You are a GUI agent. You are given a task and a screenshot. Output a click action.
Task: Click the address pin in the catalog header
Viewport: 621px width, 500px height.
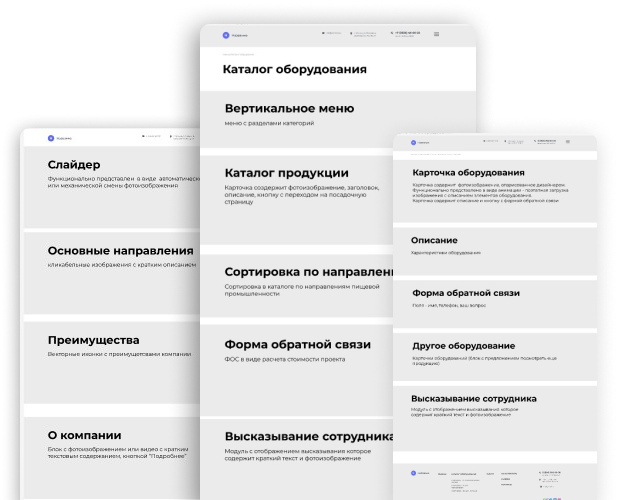[349, 33]
